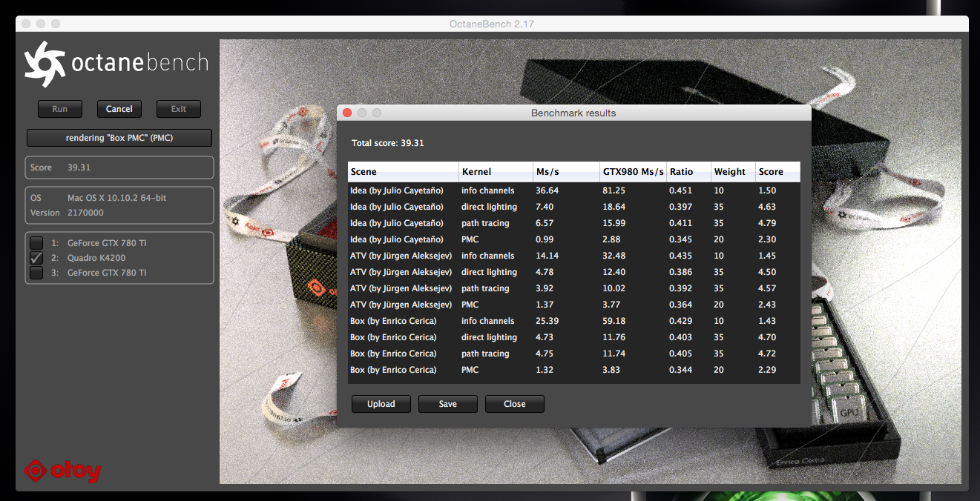This screenshot has width=980, height=501.
Task: Enable the first GeForce GTX 780 Ti checkbox
Action: pyautogui.click(x=36, y=243)
